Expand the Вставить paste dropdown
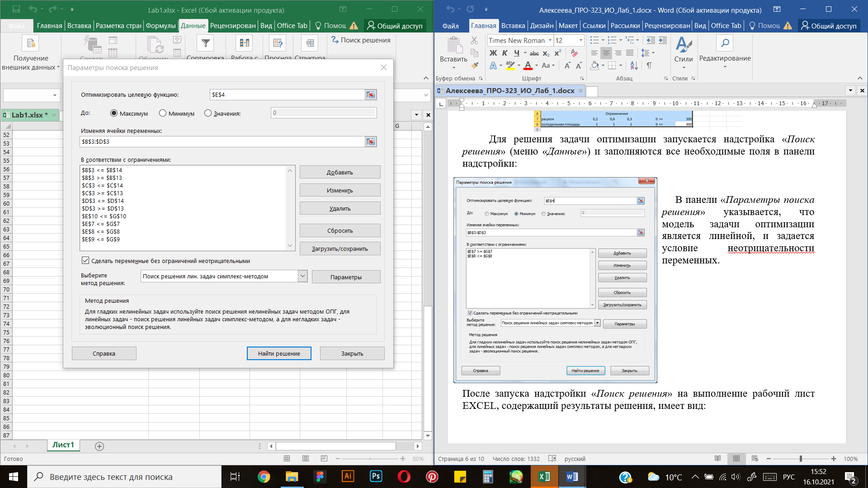The image size is (868, 488). 453,67
